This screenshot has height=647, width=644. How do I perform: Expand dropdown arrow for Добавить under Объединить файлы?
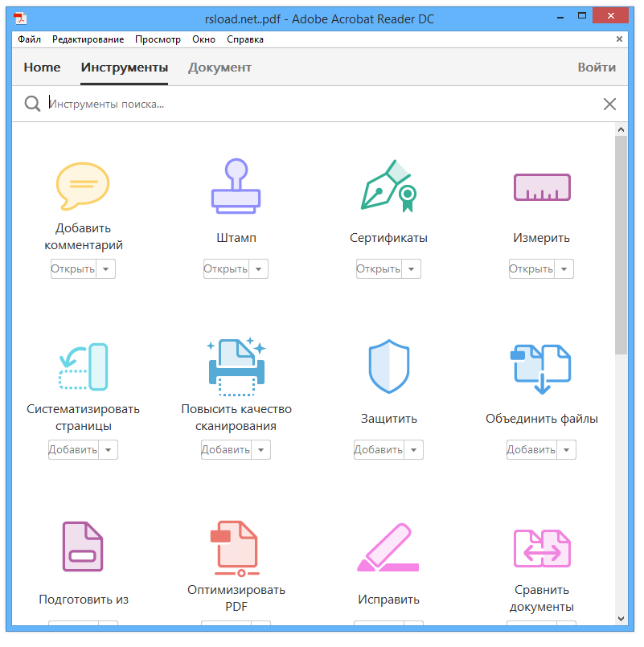[566, 450]
